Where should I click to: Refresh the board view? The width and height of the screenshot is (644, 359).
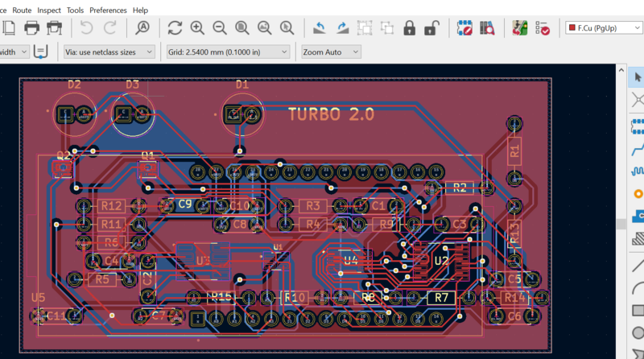[175, 28]
